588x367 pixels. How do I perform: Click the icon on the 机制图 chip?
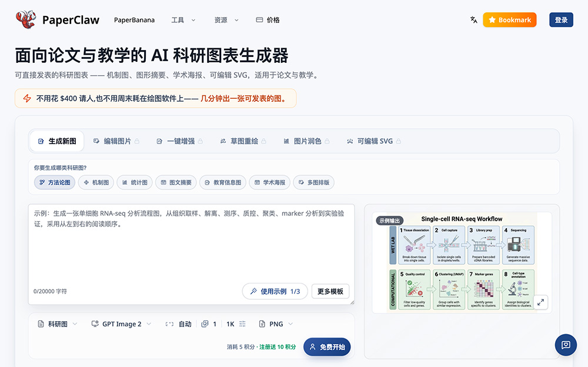pos(86,182)
